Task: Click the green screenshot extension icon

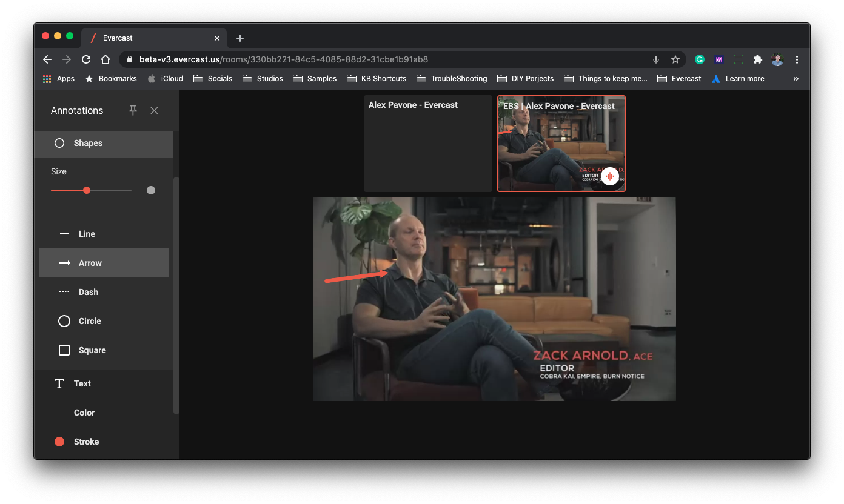Action: (738, 59)
